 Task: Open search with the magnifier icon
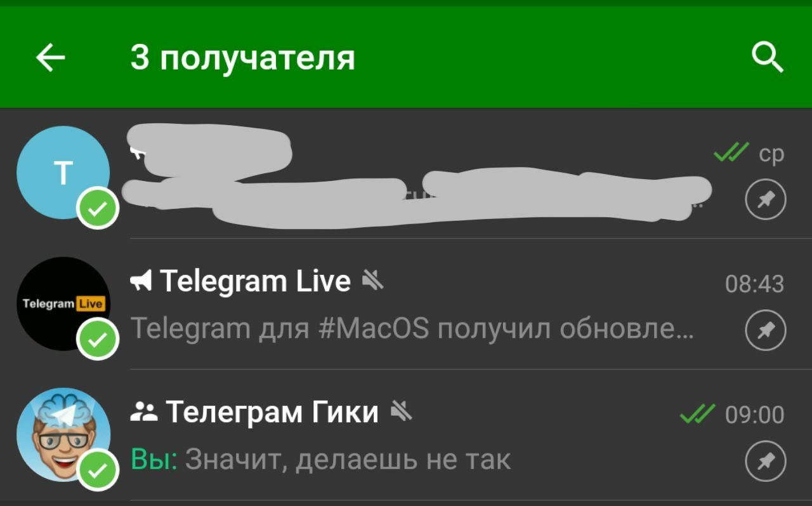point(768,58)
